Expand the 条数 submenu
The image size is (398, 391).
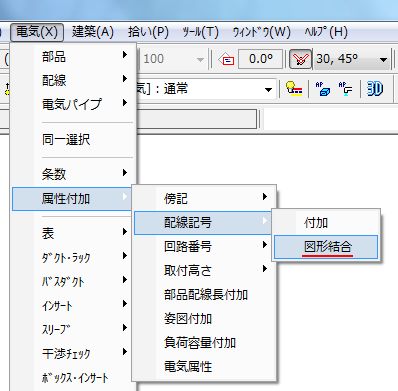(74, 174)
